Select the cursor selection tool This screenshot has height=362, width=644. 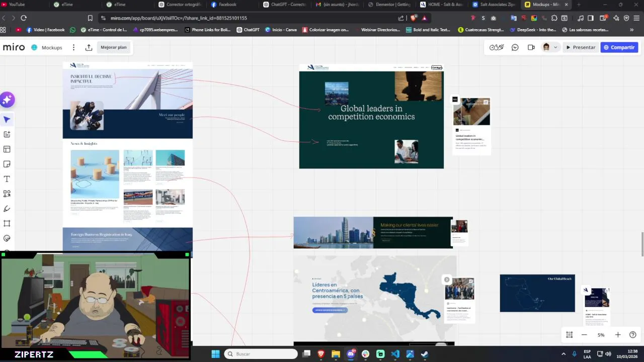pyautogui.click(x=7, y=120)
